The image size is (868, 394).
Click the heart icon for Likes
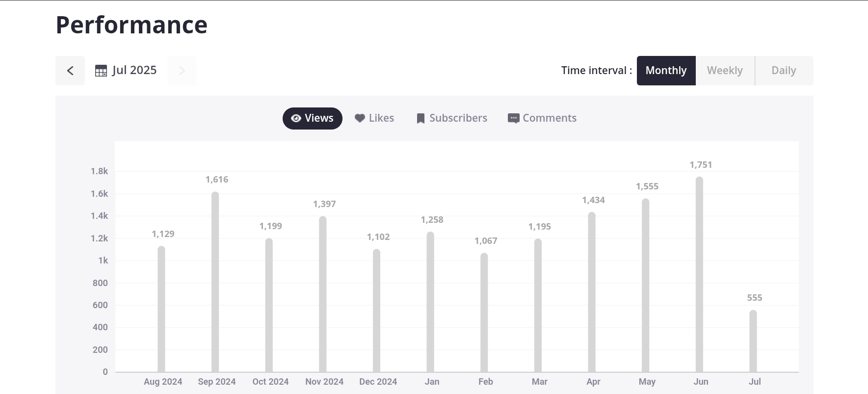pos(360,118)
